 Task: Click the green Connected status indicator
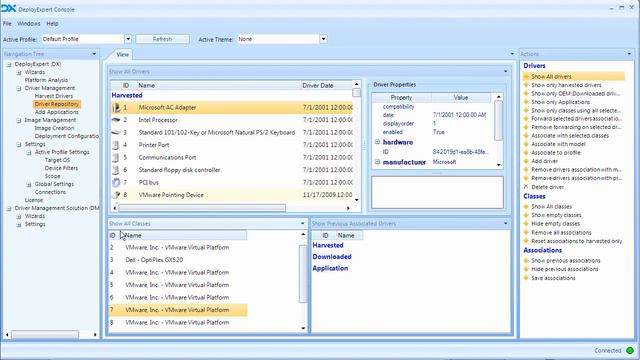click(630, 350)
